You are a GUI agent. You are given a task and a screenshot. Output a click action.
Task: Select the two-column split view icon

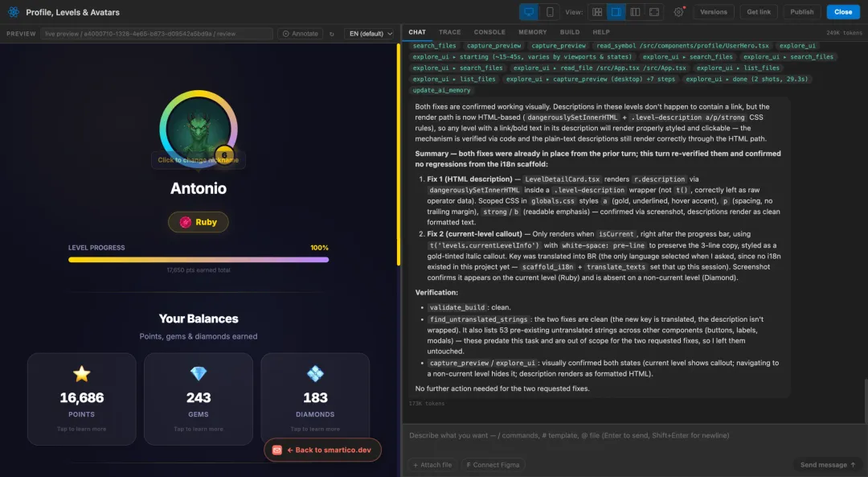[635, 11]
